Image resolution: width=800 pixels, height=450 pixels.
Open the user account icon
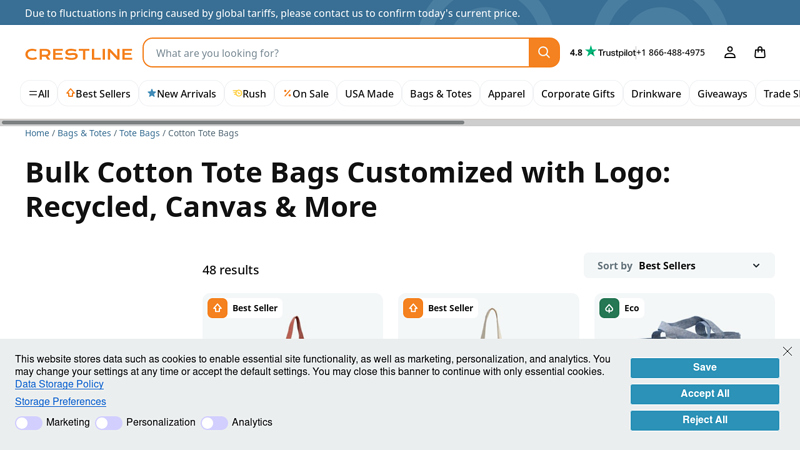[730, 53]
